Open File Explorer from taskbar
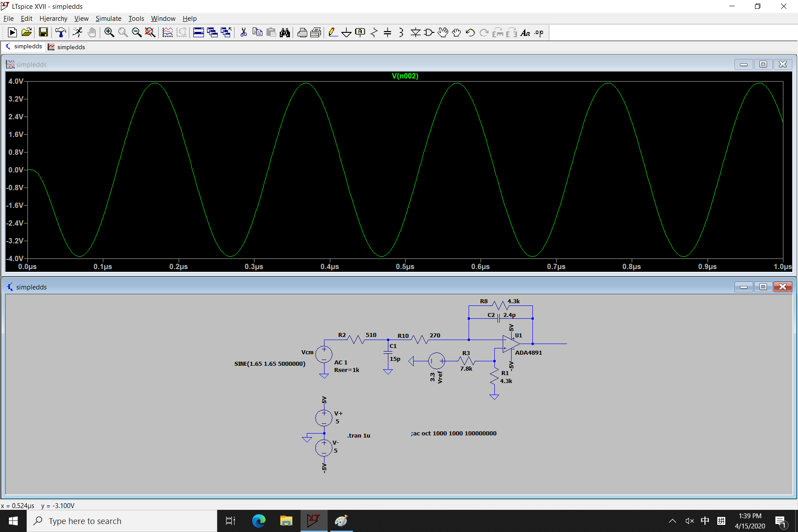This screenshot has height=532, width=798. point(286,521)
